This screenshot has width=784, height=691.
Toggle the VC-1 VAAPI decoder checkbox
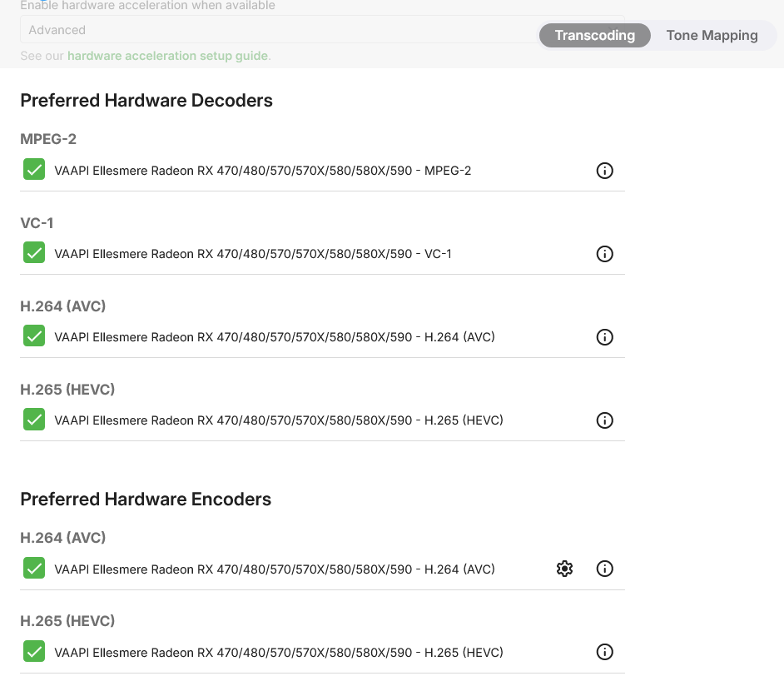pos(34,253)
